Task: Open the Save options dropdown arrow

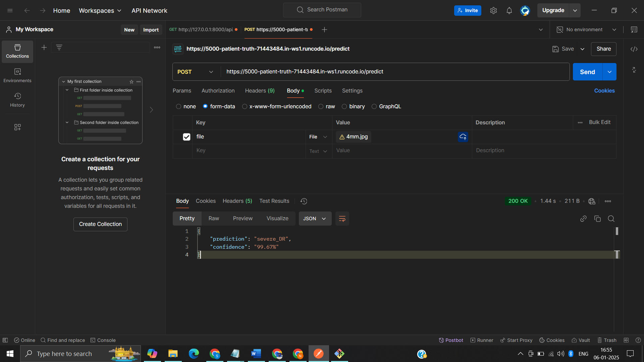Action: (x=583, y=49)
